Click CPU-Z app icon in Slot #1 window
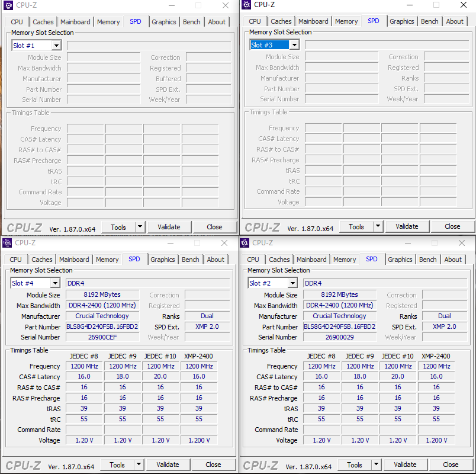This screenshot has height=474, width=476. point(8,5)
